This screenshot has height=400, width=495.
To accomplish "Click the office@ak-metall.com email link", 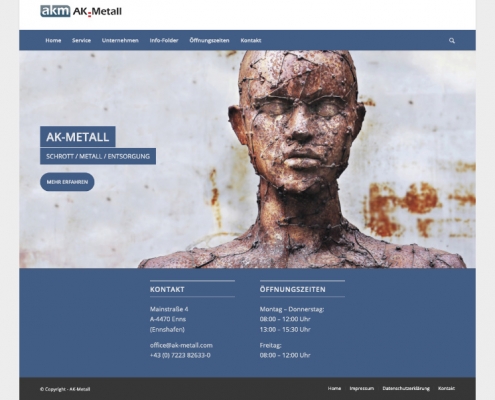I will coord(181,345).
